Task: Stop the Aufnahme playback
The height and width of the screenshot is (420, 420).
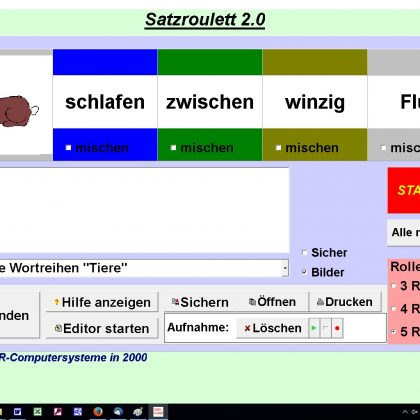Action: (325, 328)
